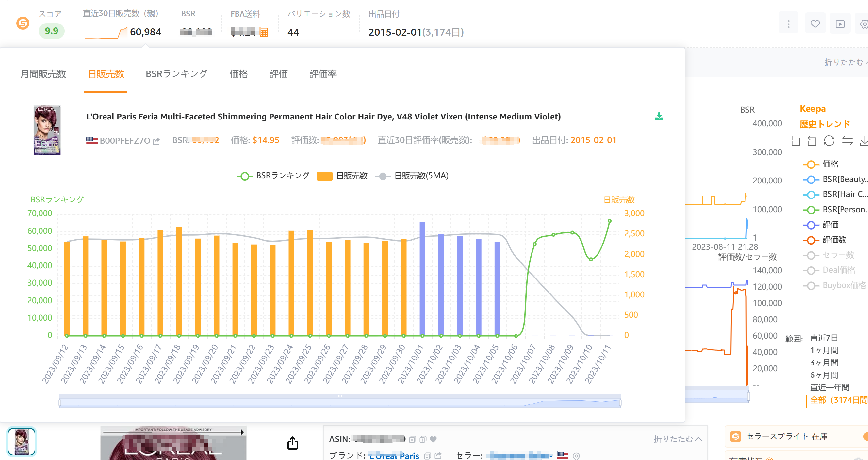Image resolution: width=868 pixels, height=460 pixels.
Task: Select the 3ヶ月間 range option
Action: pyautogui.click(x=824, y=363)
